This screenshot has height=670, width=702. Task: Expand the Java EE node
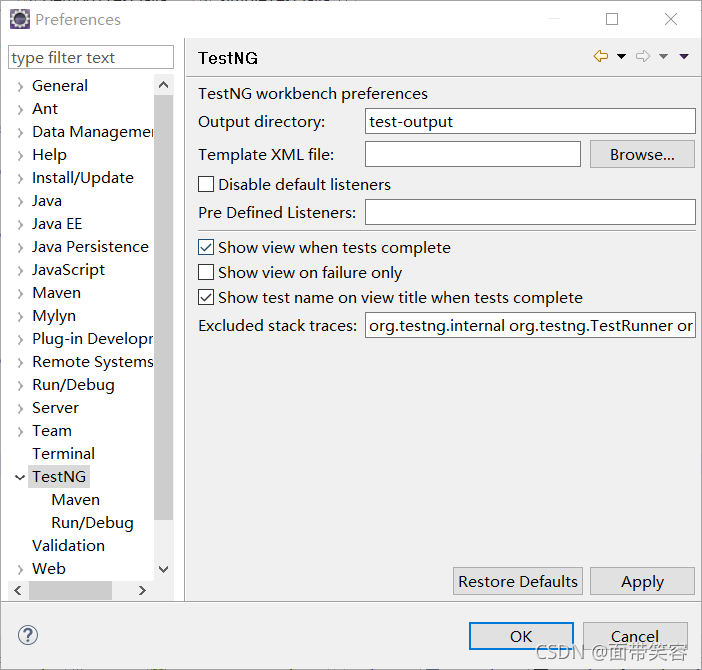click(20, 225)
